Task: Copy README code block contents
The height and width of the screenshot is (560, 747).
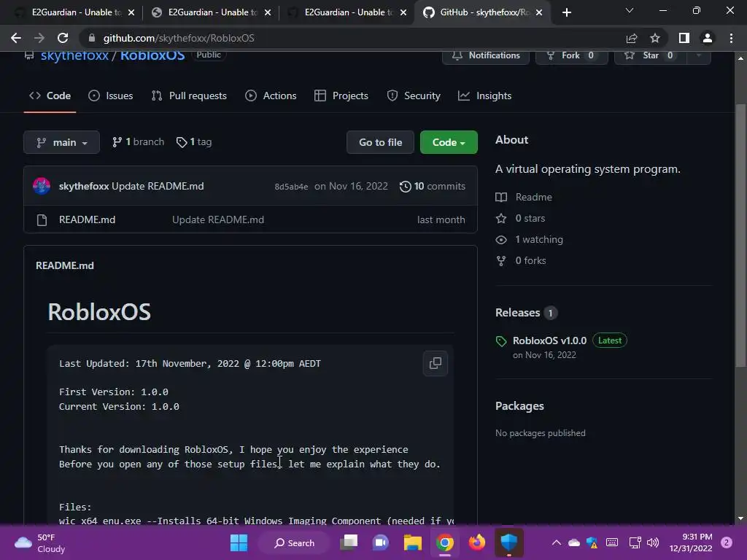Action: pyautogui.click(x=435, y=363)
